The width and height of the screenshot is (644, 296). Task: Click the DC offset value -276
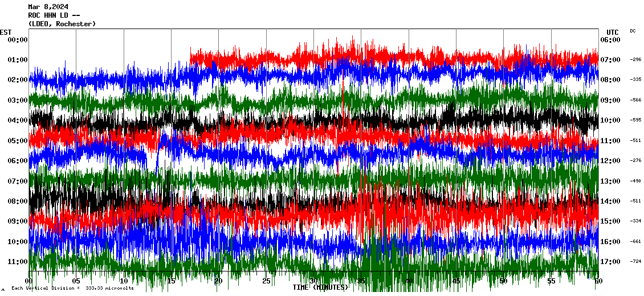tap(635, 160)
